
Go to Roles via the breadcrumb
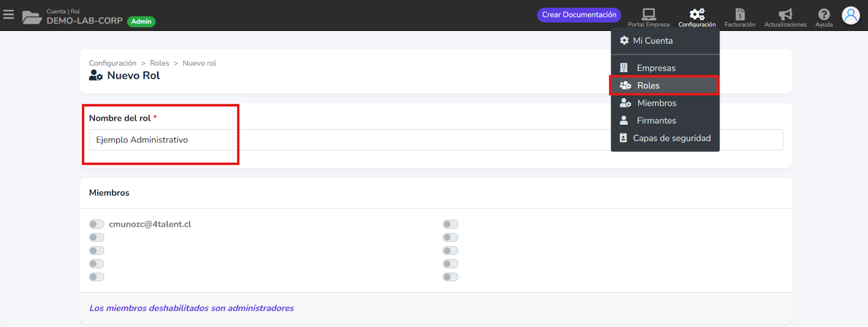tap(159, 63)
